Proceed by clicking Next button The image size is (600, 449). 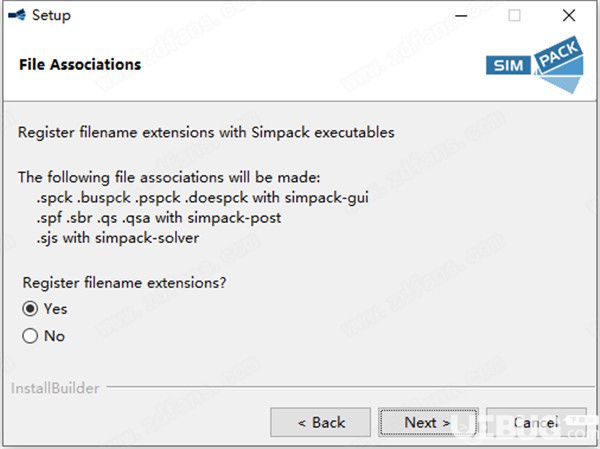[428, 422]
